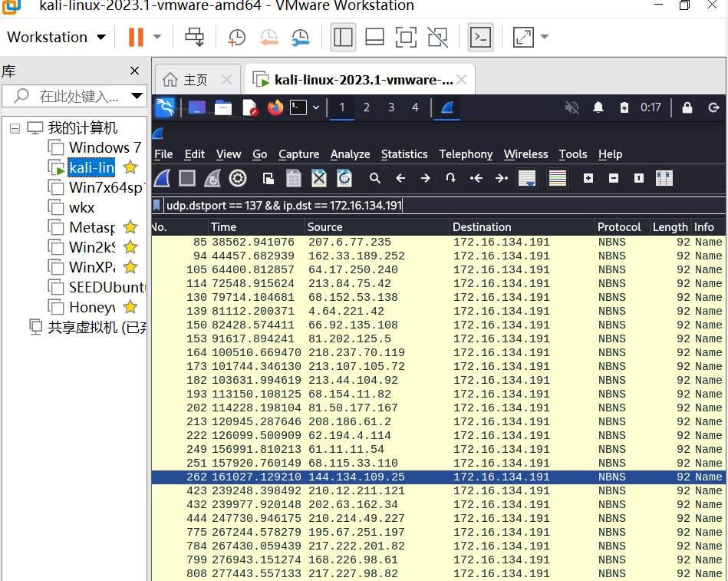This screenshot has width=728, height=581.
Task: Open Wireshark capture options gear icon
Action: pos(238,178)
